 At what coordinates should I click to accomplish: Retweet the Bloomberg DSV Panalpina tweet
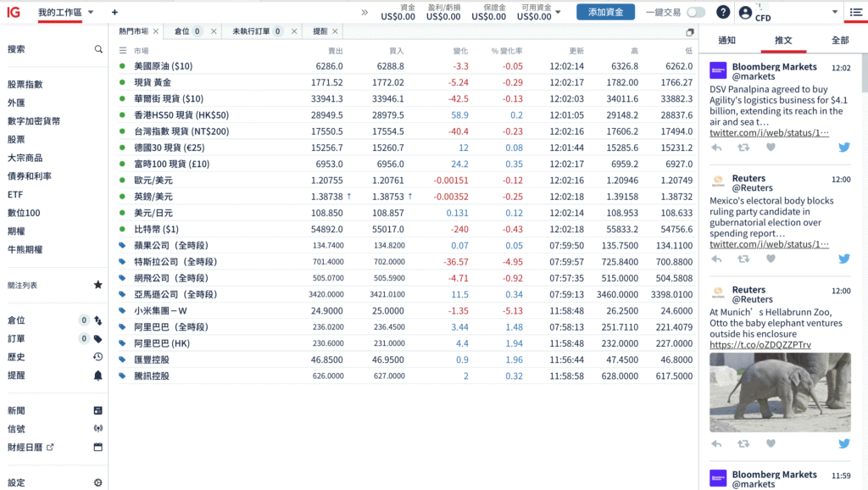(x=743, y=148)
